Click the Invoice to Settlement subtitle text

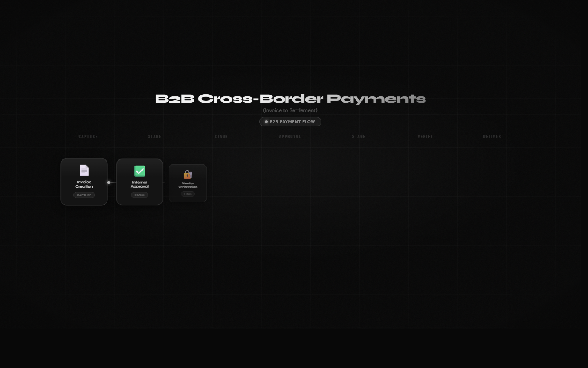point(290,110)
